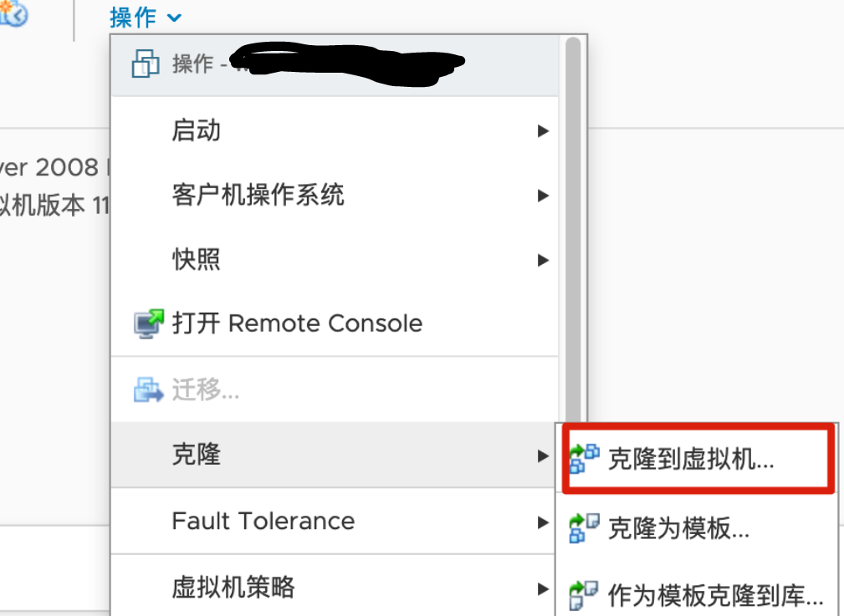Click the clone-as-template-to-library icon
This screenshot has width=844, height=616.
[x=584, y=596]
